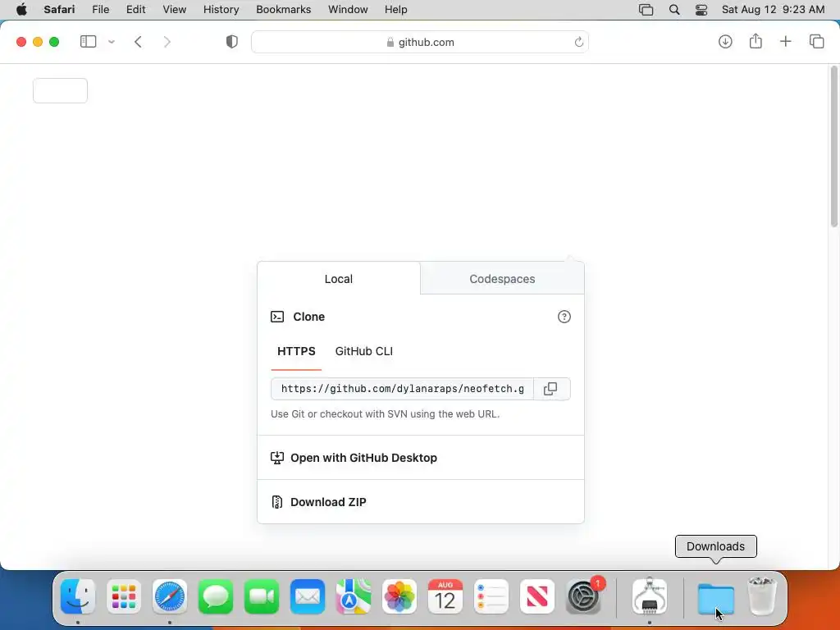Open Control Center in menu bar
The height and width of the screenshot is (630, 840).
(701, 10)
